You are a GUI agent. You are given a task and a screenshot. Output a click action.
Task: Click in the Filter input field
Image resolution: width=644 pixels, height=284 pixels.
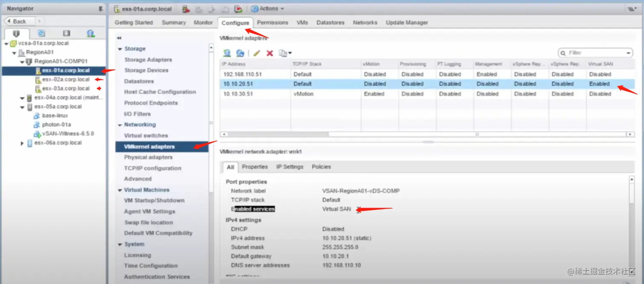[x=595, y=53]
